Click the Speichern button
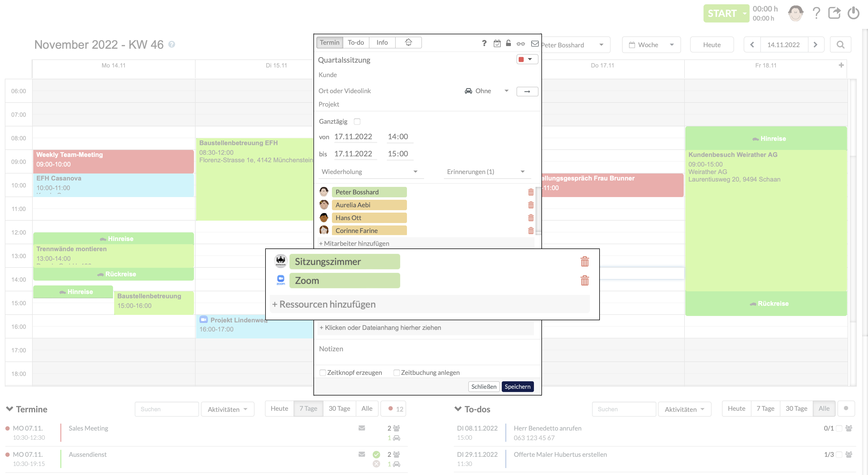The width and height of the screenshot is (868, 475). (x=517, y=386)
